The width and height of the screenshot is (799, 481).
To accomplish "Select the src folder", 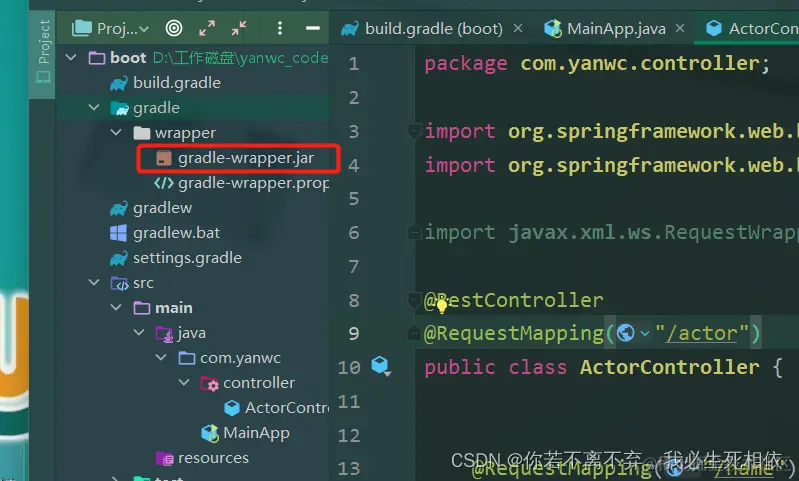I will pos(143,283).
